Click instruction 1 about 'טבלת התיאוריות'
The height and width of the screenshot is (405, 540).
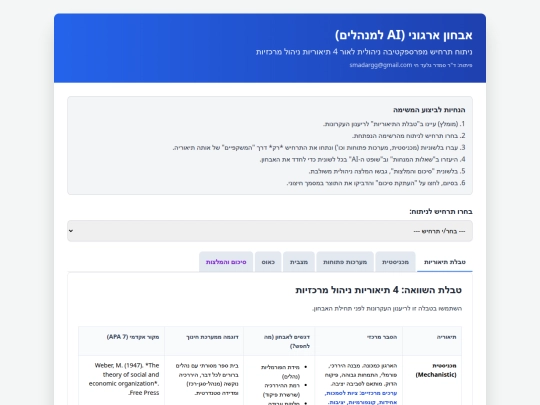tap(394, 124)
